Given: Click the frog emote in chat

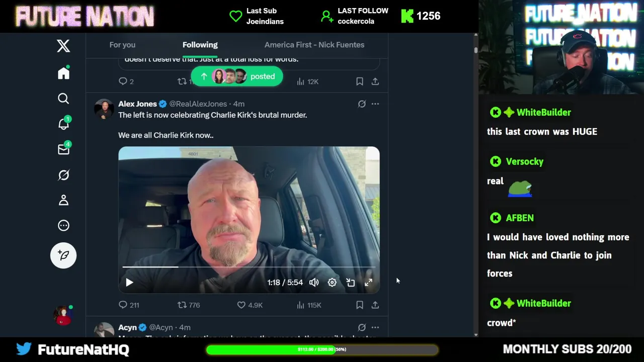Looking at the screenshot, I should [x=520, y=189].
